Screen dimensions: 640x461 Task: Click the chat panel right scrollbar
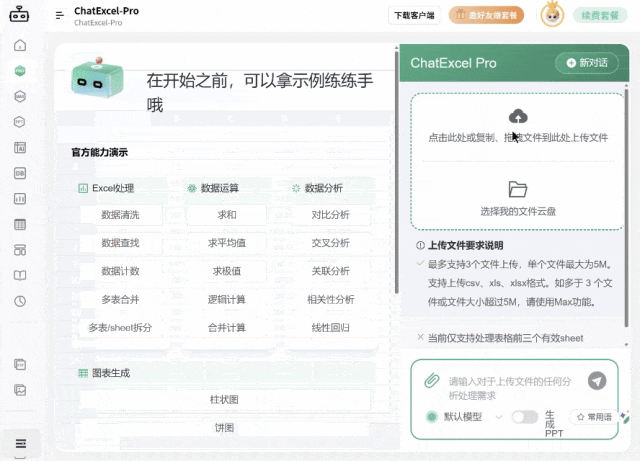627,208
